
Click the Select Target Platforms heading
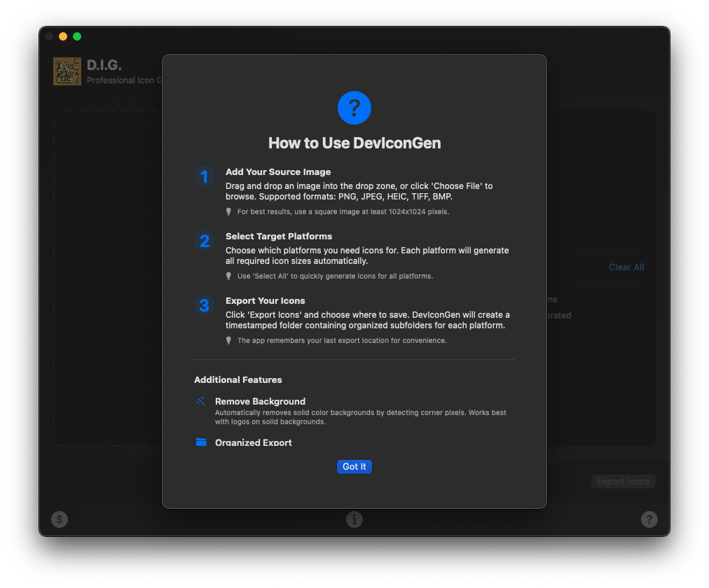click(279, 236)
